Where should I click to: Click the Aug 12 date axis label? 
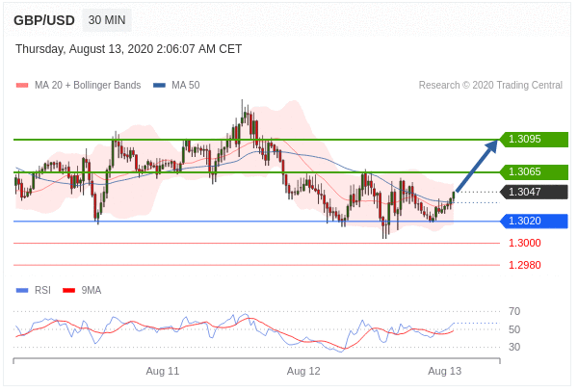303,371
